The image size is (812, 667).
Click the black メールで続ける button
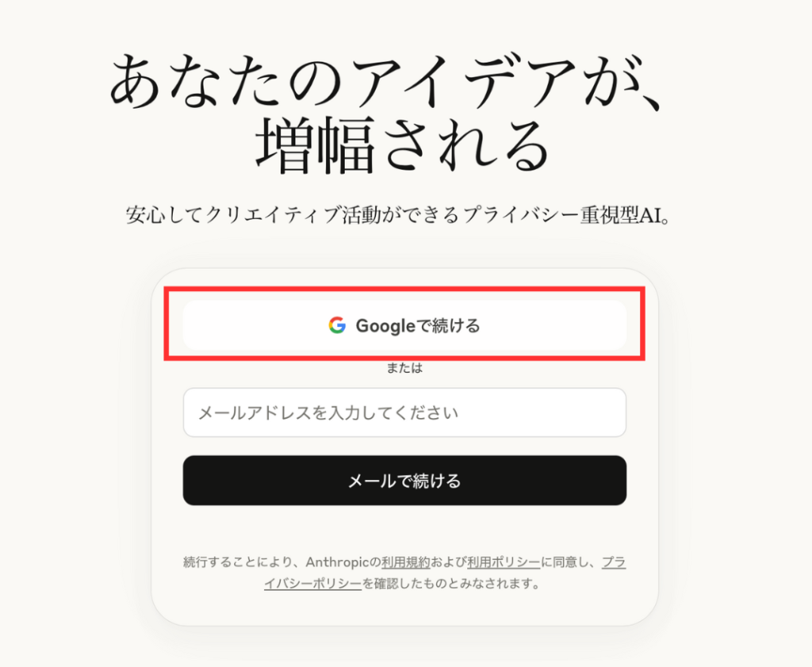click(x=404, y=481)
